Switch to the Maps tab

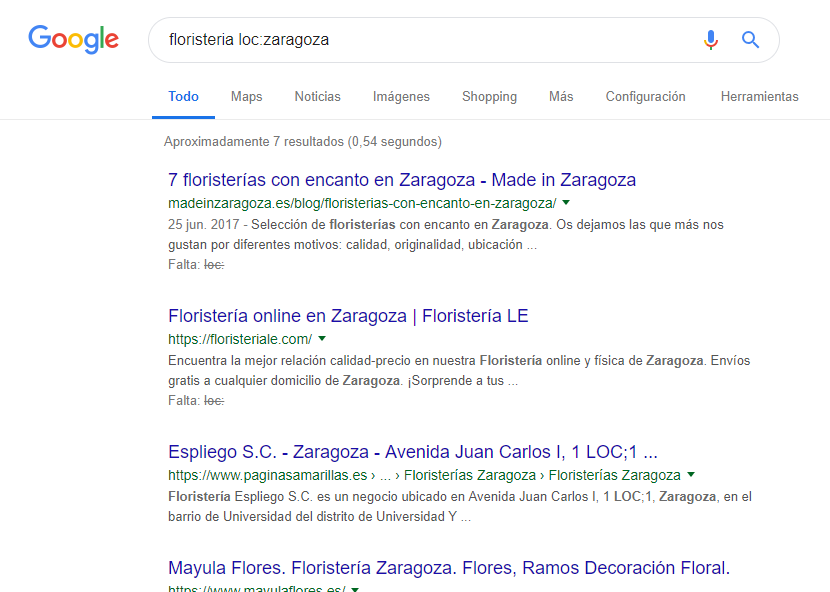(246, 97)
